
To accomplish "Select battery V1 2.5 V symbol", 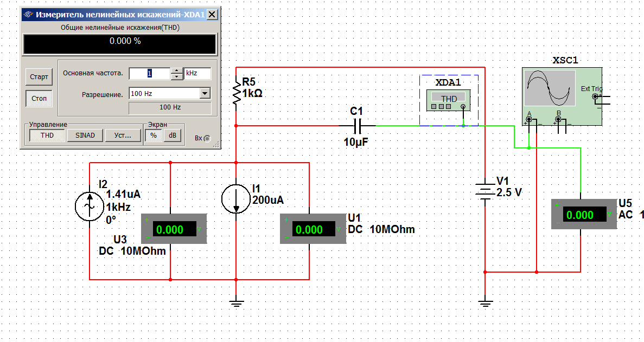I will click(x=486, y=191).
